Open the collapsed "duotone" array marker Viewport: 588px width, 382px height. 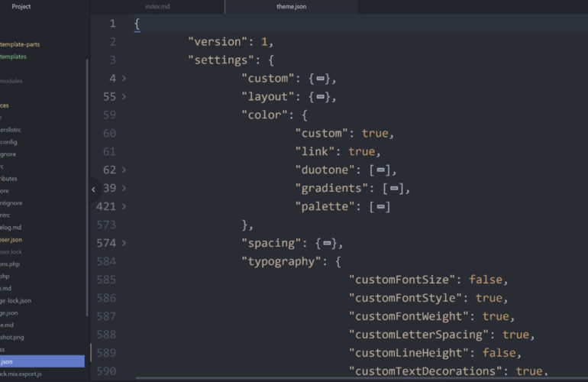pos(380,170)
